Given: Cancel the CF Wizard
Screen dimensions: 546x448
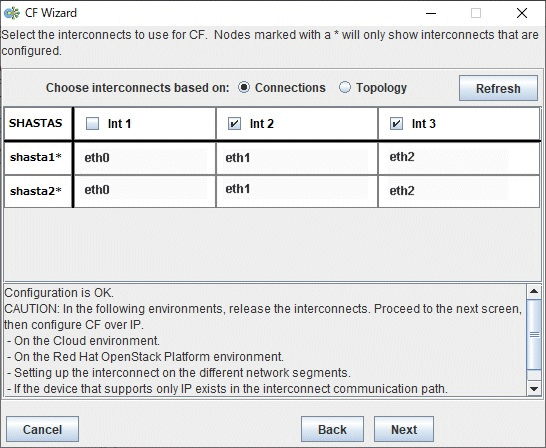Looking at the screenshot, I should (42, 429).
